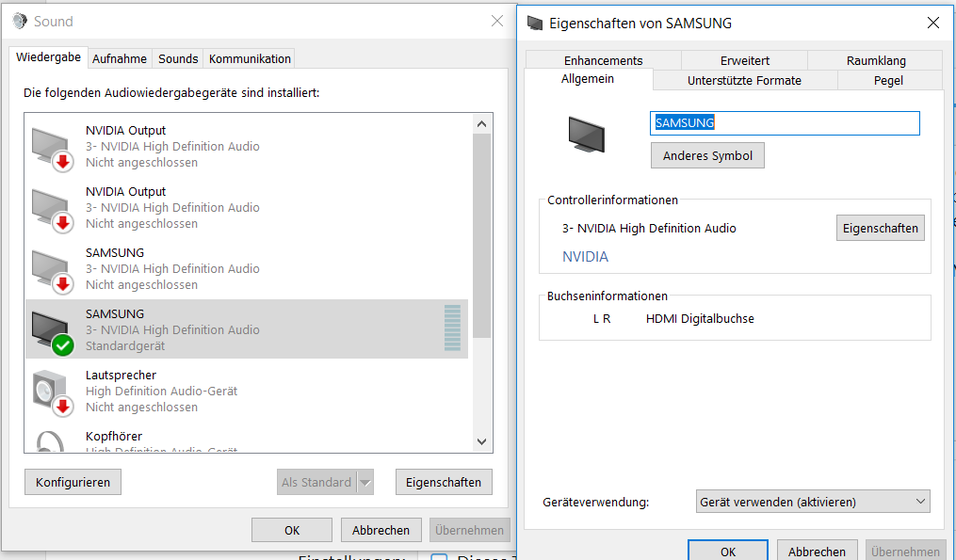Click Übernehmen in SAMSUNG properties window
This screenshot has height=560, width=956.
pyautogui.click(x=905, y=551)
